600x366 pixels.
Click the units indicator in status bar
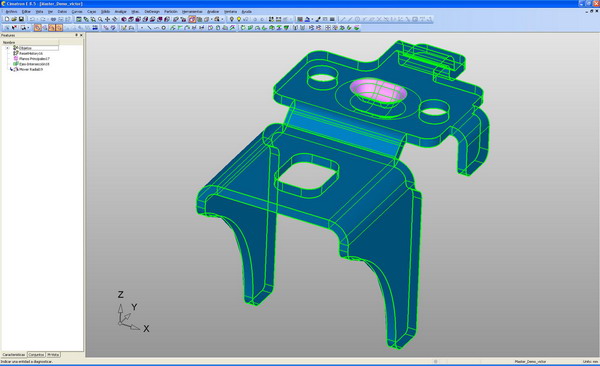point(590,361)
